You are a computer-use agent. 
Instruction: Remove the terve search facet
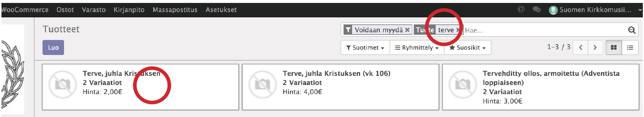[458, 30]
